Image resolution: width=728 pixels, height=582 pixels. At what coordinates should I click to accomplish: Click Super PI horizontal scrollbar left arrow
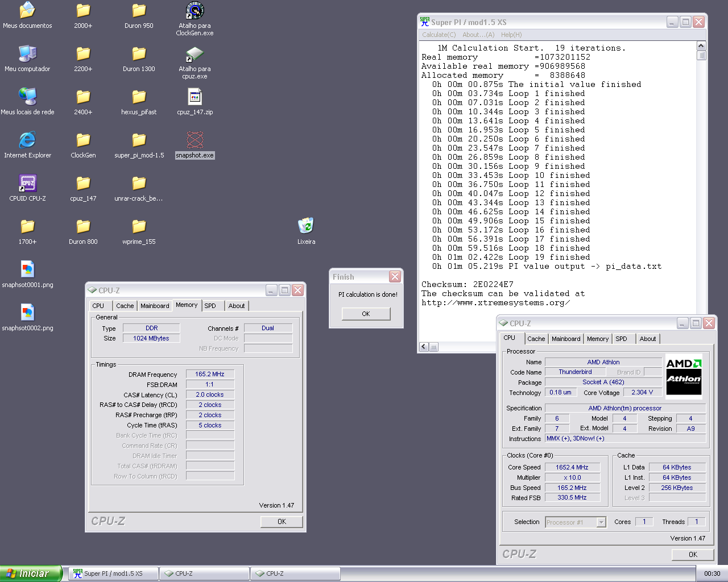pyautogui.click(x=424, y=347)
